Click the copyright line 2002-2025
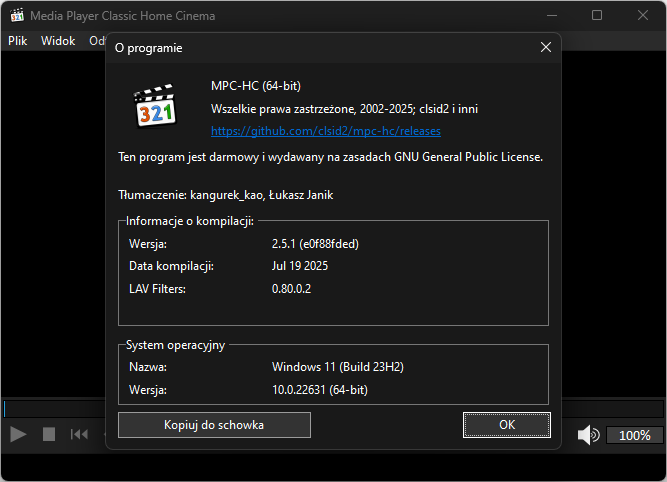The image size is (667, 482). (345, 109)
